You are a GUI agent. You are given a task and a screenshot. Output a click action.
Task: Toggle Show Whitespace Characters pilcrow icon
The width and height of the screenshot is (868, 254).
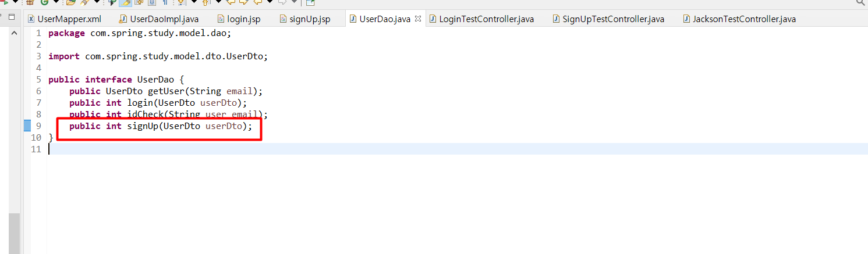point(165,3)
